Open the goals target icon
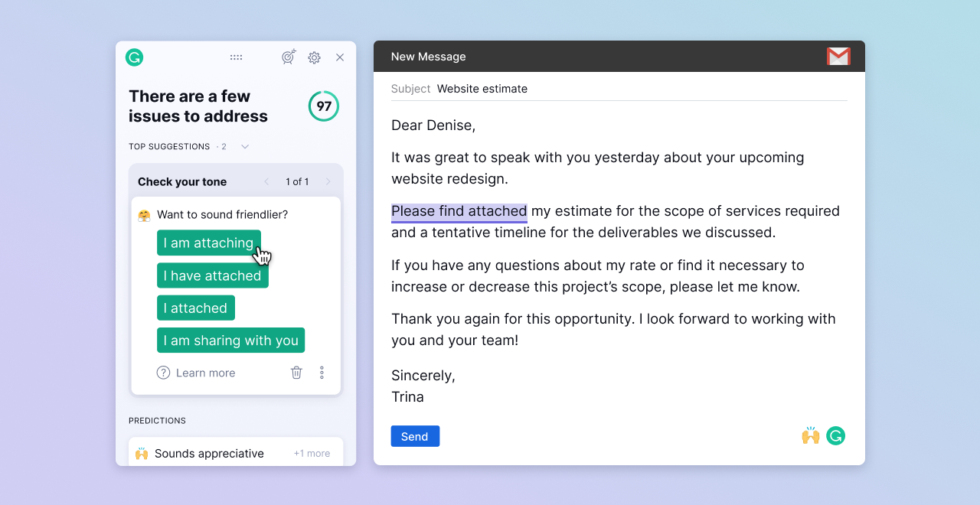This screenshot has height=505, width=980. tap(289, 57)
